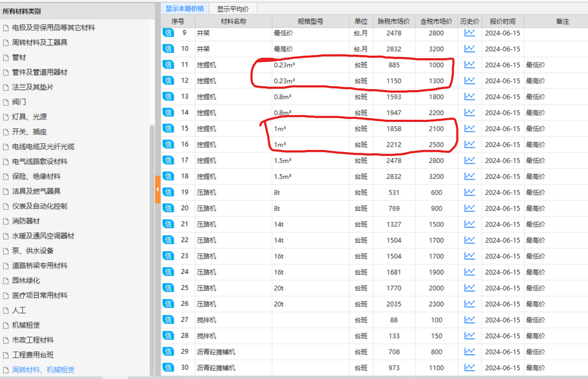Viewport: 588px width, 379px height.
Task: Sort by 材料名称 column header
Action: click(x=234, y=21)
